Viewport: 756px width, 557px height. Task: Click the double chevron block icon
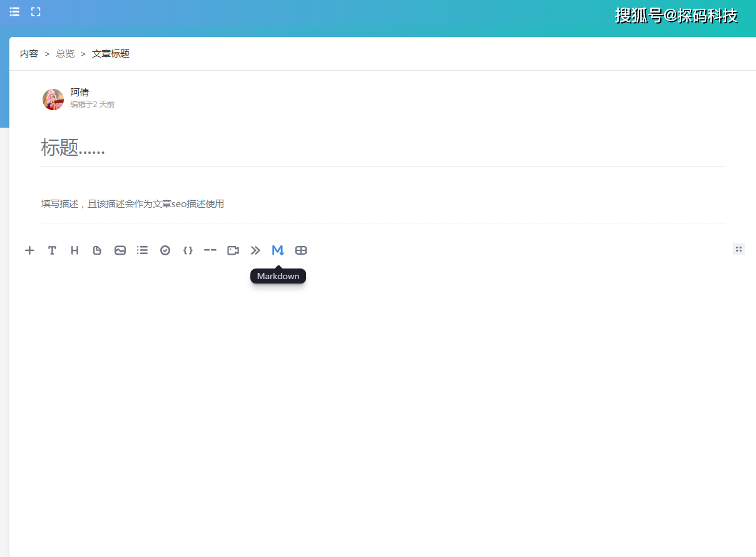tap(255, 250)
